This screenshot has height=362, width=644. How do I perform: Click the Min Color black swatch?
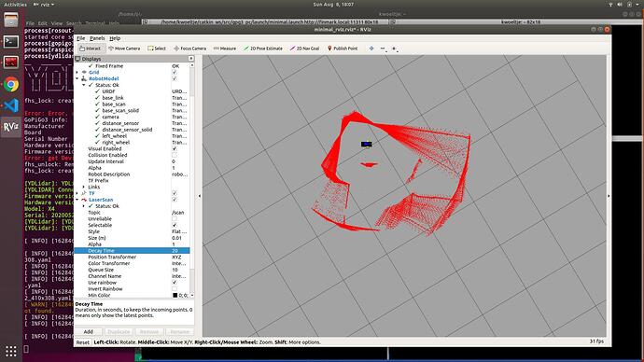(175, 296)
